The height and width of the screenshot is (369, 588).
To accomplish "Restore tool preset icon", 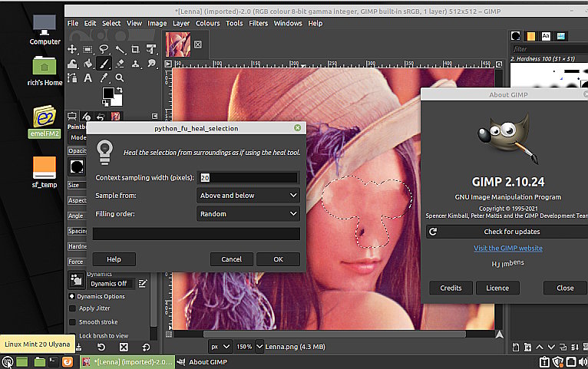I will pyautogui.click(x=101, y=348).
